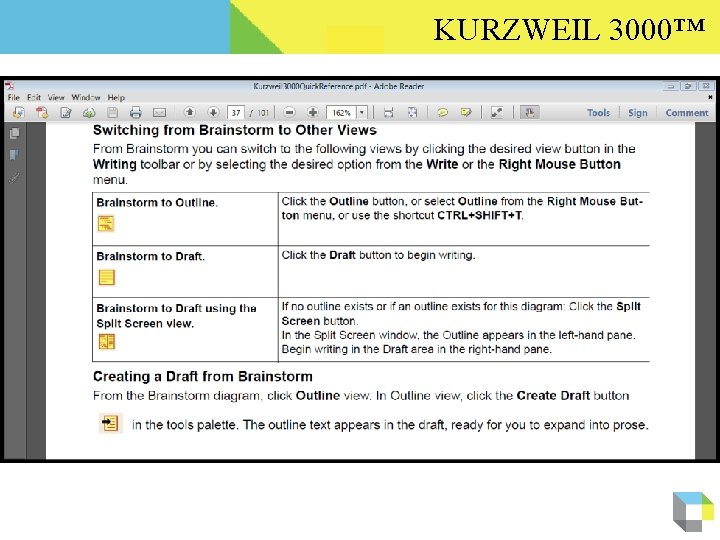Open the Tools pane
Screen dimensions: 720x540
click(598, 112)
